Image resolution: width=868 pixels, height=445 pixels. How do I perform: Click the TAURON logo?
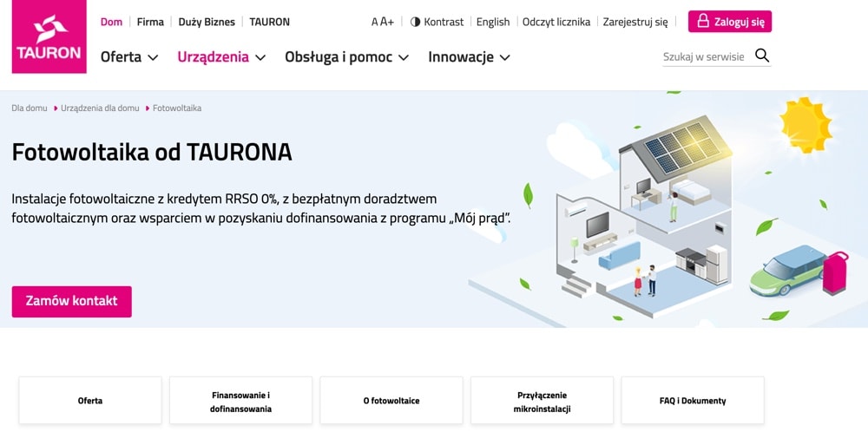tap(49, 36)
